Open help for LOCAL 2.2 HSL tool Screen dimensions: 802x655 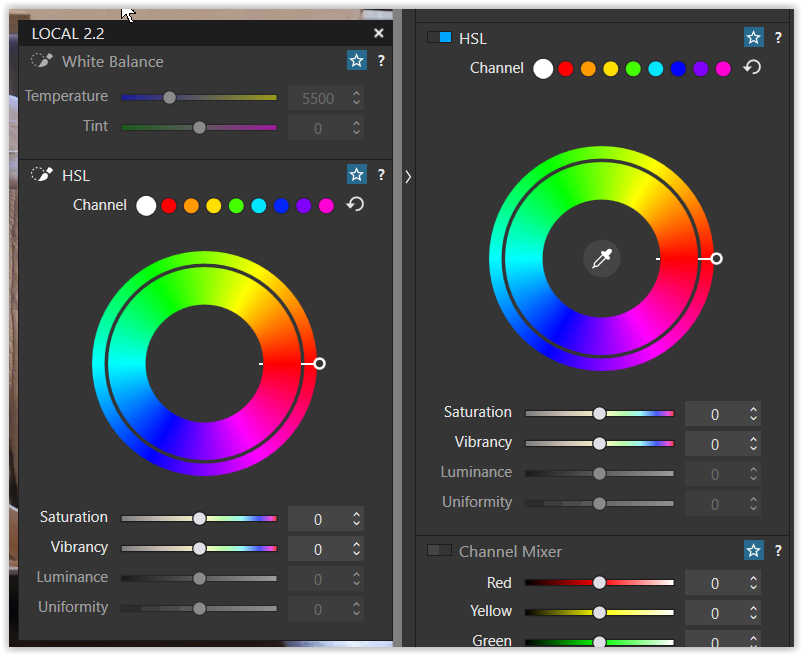[x=381, y=175]
